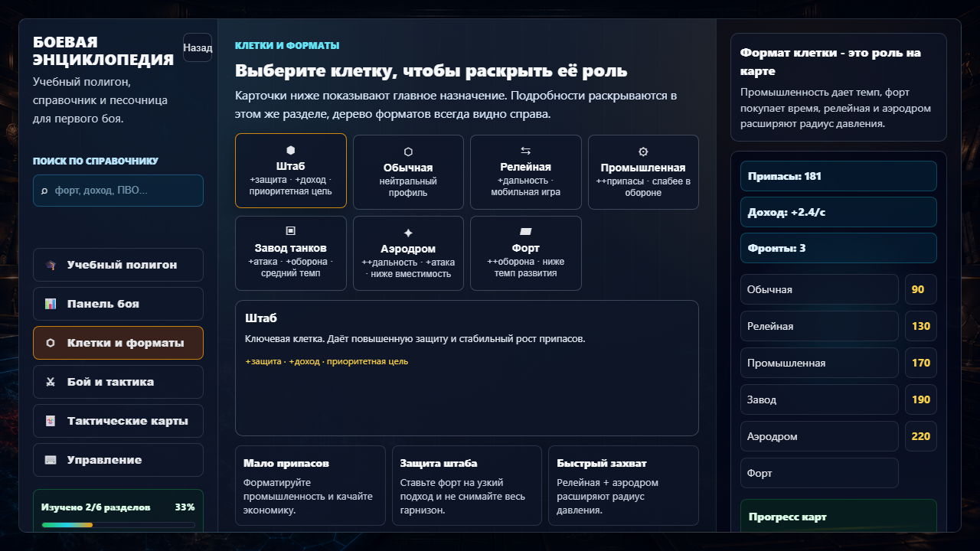980x551 pixels.
Task: Open the Тактические карты section
Action: (x=118, y=421)
